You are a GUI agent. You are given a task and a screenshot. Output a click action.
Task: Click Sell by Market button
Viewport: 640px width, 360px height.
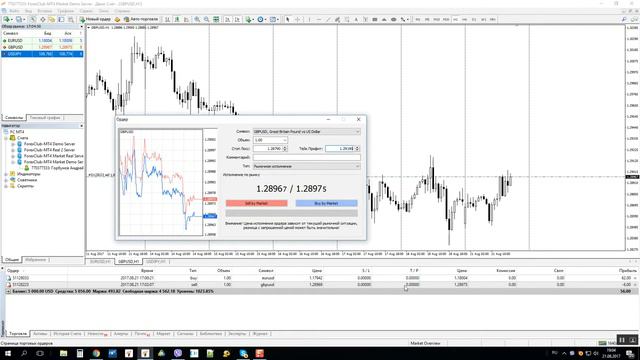[x=256, y=203]
